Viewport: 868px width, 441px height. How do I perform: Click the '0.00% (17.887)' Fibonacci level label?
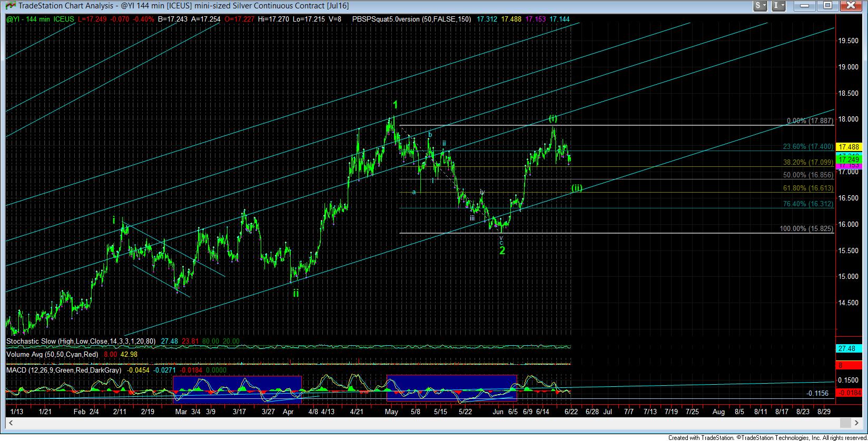[x=810, y=121]
